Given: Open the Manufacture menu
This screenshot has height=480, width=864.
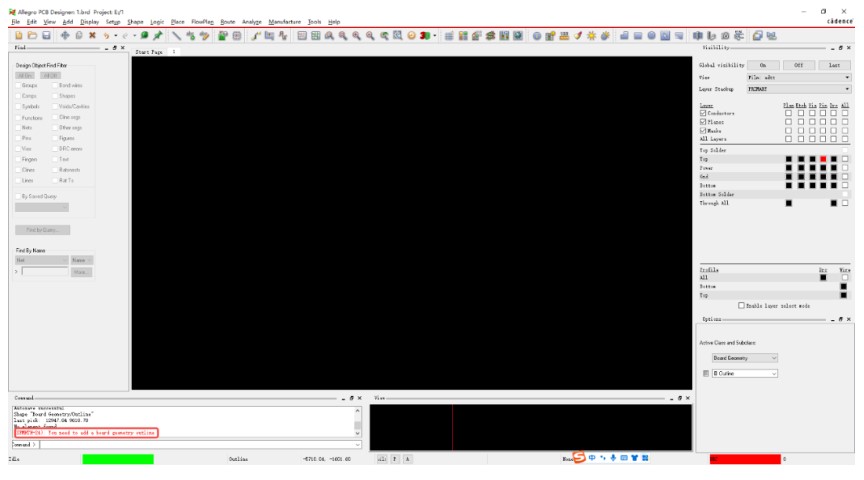Looking at the screenshot, I should [284, 22].
